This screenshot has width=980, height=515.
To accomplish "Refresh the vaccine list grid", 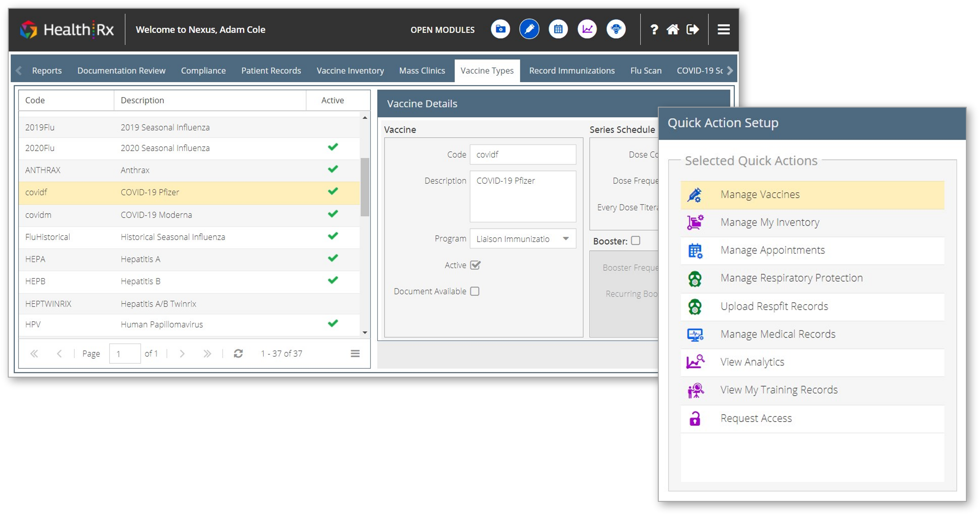I will [238, 353].
